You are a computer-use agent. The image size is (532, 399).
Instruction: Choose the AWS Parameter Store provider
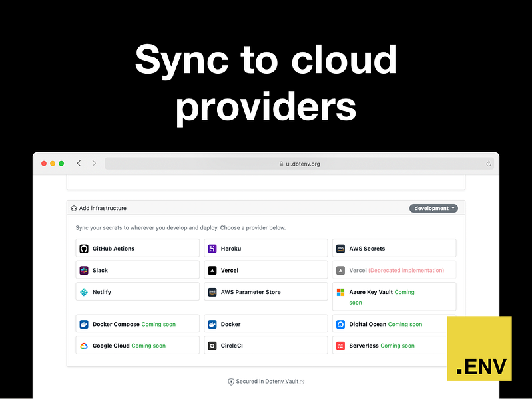[x=266, y=291]
